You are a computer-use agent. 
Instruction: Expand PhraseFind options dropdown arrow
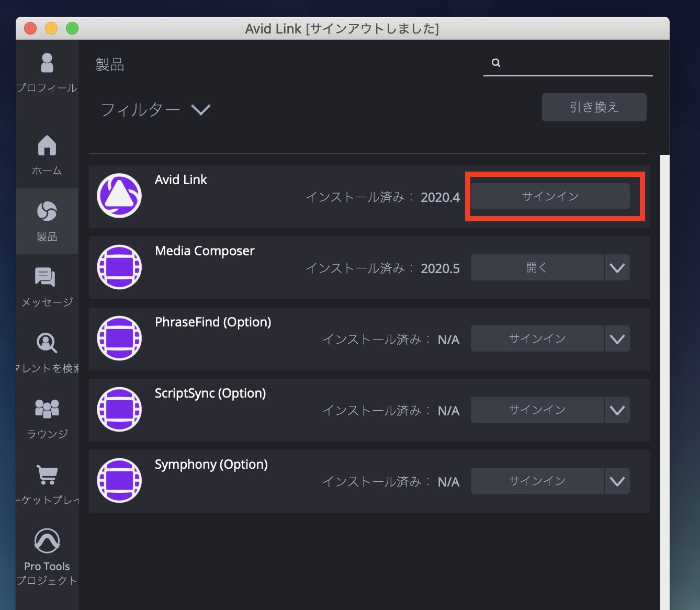[617, 339]
